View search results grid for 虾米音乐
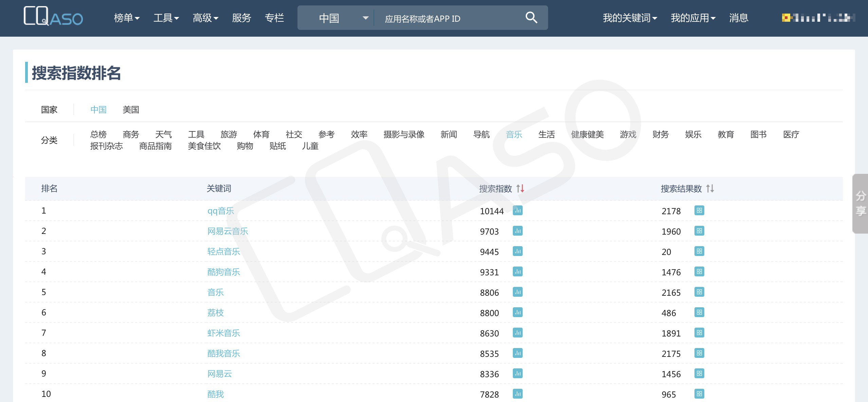Image resolution: width=868 pixels, height=402 pixels. [x=699, y=333]
